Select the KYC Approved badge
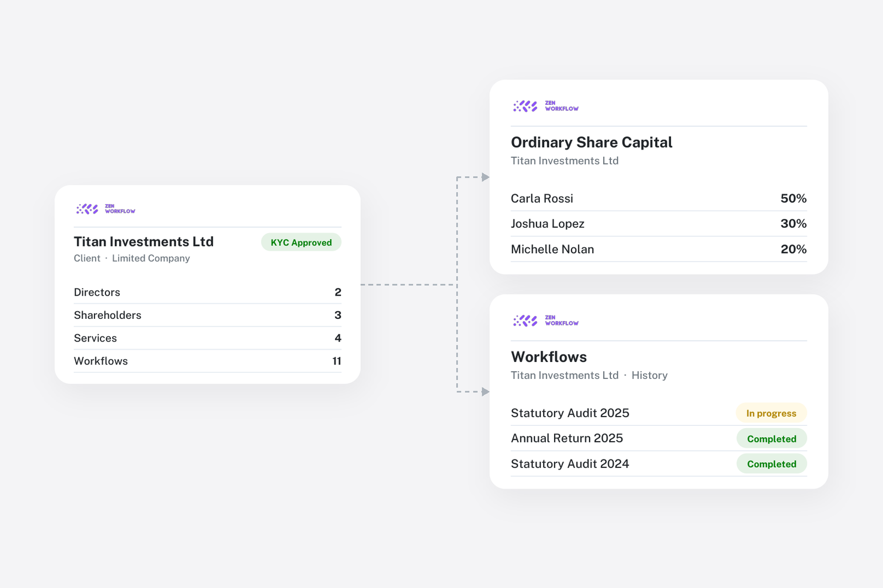 coord(301,243)
